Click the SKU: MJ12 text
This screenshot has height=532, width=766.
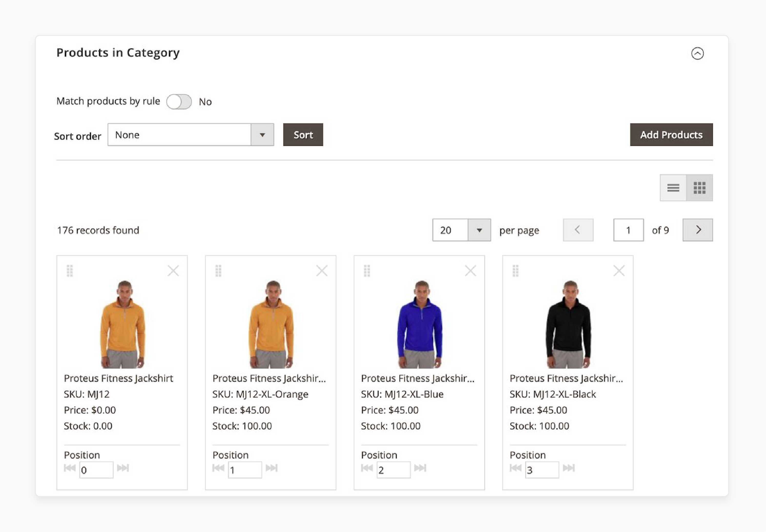pos(87,394)
